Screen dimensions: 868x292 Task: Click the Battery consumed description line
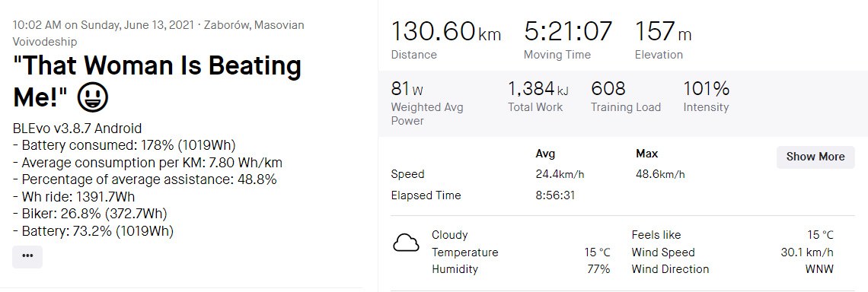125,145
